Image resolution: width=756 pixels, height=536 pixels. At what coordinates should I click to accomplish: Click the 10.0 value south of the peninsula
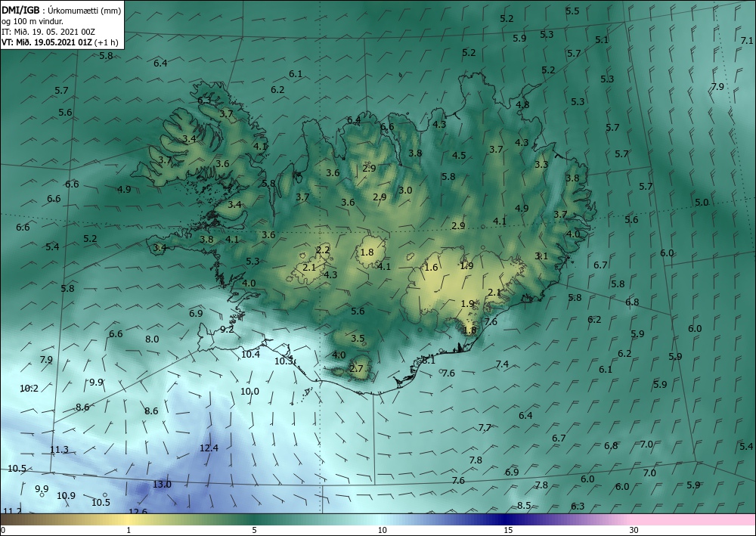(249, 391)
